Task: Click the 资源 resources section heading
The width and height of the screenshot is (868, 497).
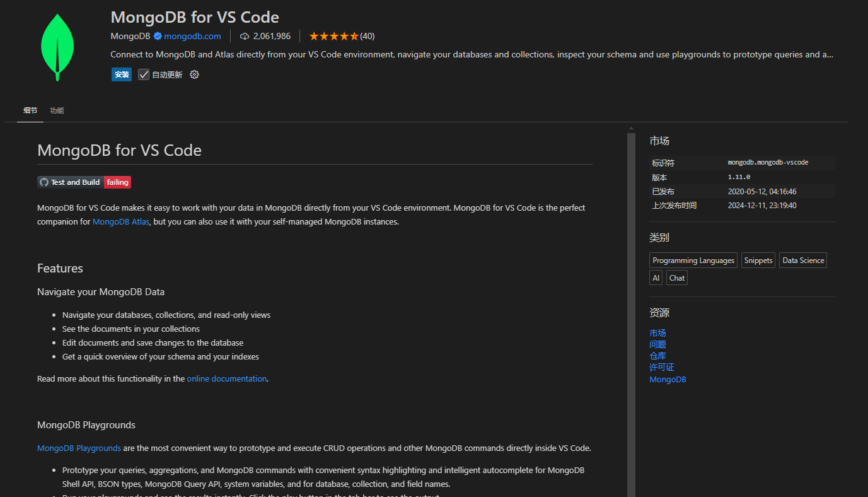Action: click(659, 313)
